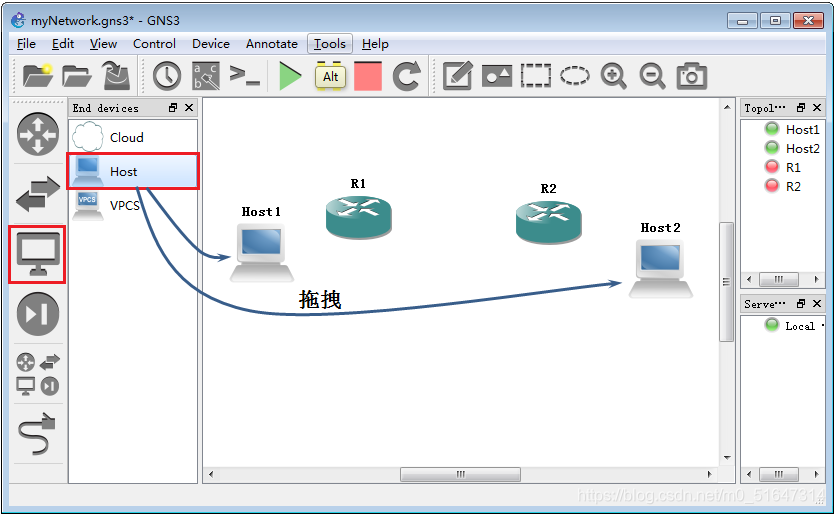Click canvas vertical scrollbar up arrow

coord(727,107)
